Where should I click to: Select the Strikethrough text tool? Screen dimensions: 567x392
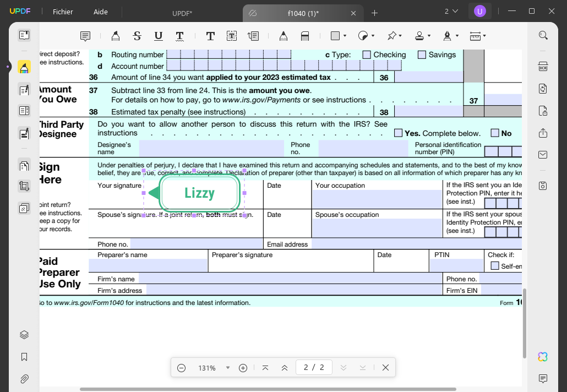pyautogui.click(x=137, y=36)
